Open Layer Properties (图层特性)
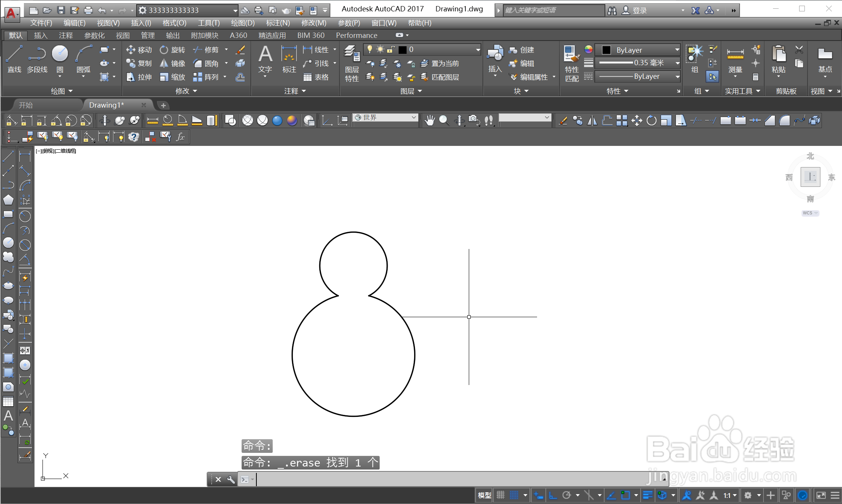Image resolution: width=842 pixels, height=504 pixels. point(352,63)
